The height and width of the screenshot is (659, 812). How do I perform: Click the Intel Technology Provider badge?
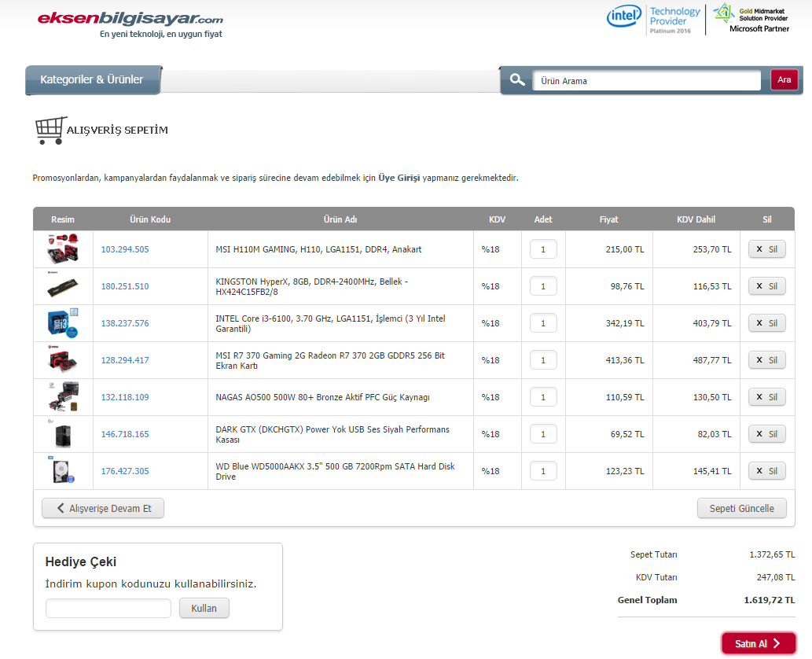[x=653, y=20]
